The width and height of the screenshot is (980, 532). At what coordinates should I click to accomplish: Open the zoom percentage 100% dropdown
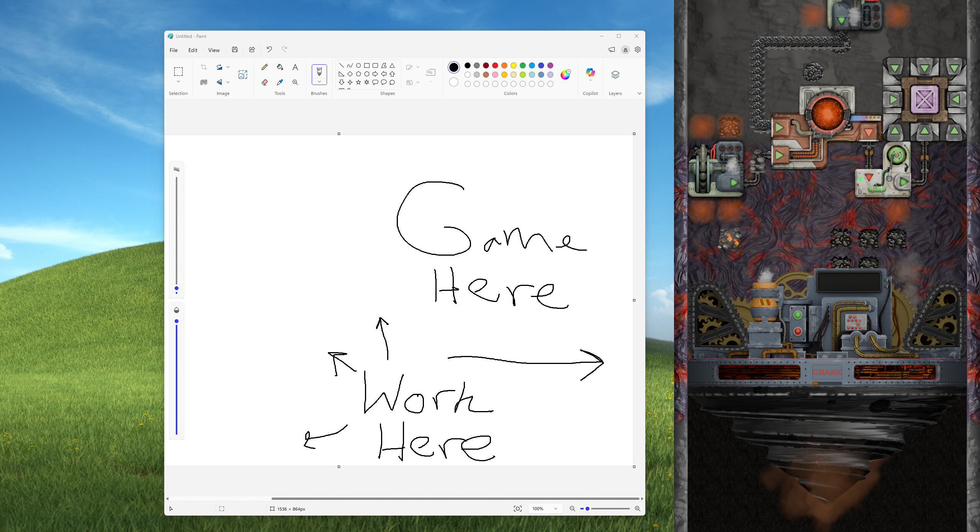click(545, 509)
